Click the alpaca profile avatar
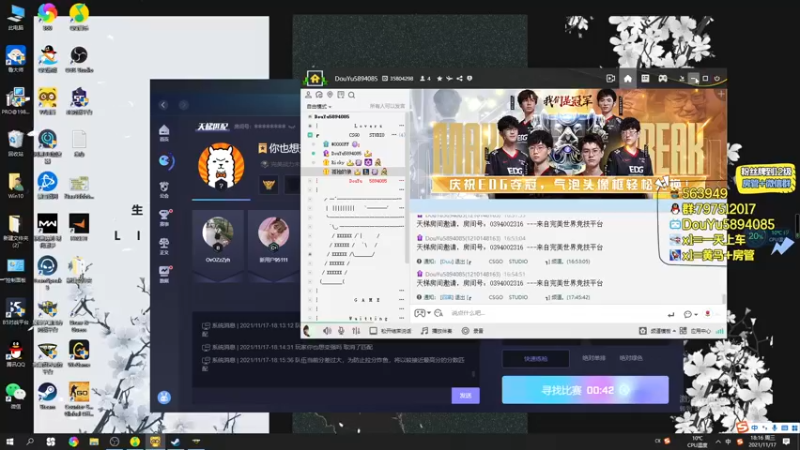This screenshot has height=450, width=800. 221,166
